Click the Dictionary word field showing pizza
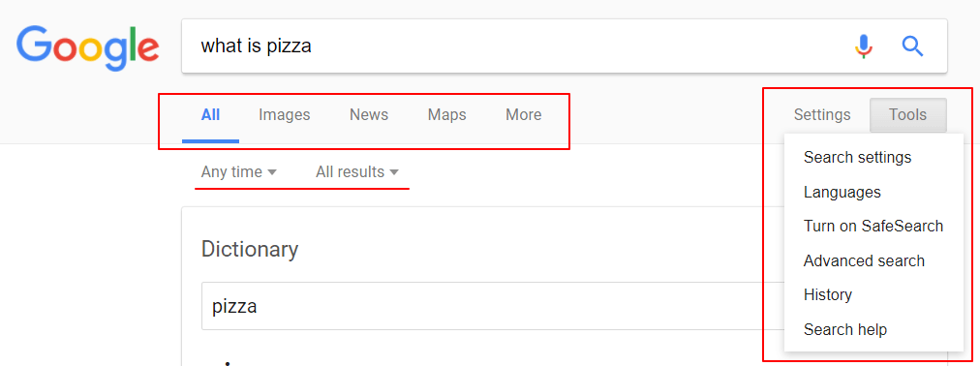Image resolution: width=980 pixels, height=366 pixels. pos(492,306)
